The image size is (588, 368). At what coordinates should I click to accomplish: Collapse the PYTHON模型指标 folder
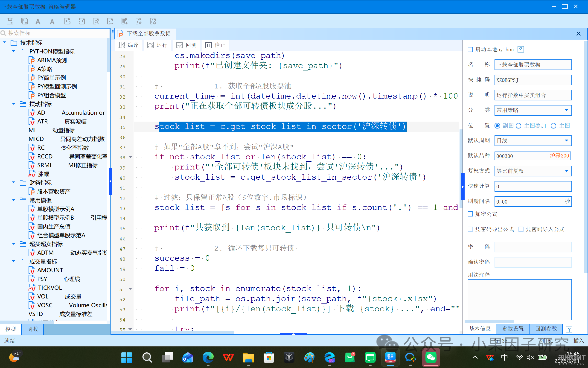pyautogui.click(x=14, y=51)
